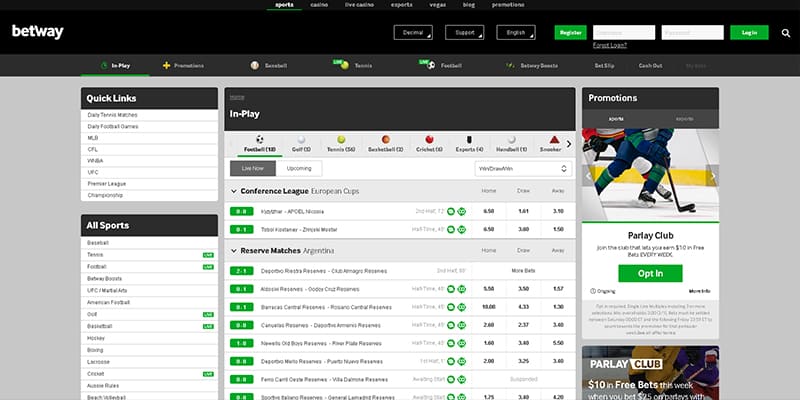
Task: Open the English language dropdown
Action: 522,33
